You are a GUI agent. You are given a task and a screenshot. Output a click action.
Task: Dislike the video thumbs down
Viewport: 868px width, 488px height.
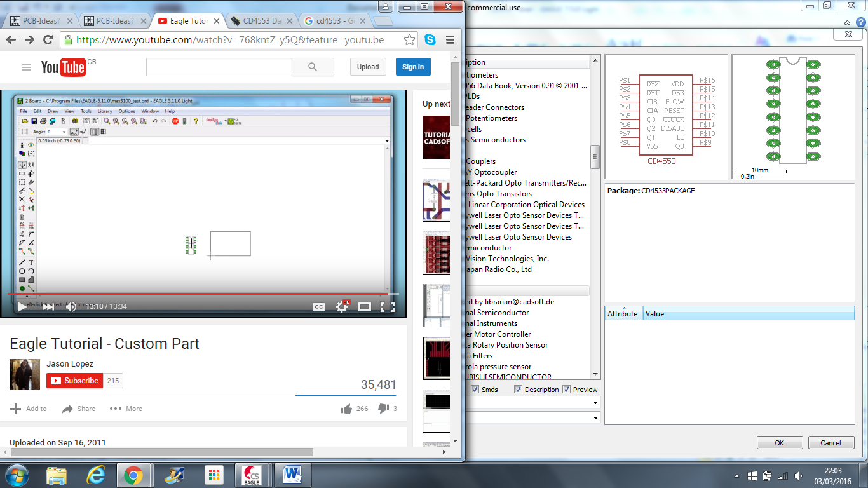tap(388, 409)
